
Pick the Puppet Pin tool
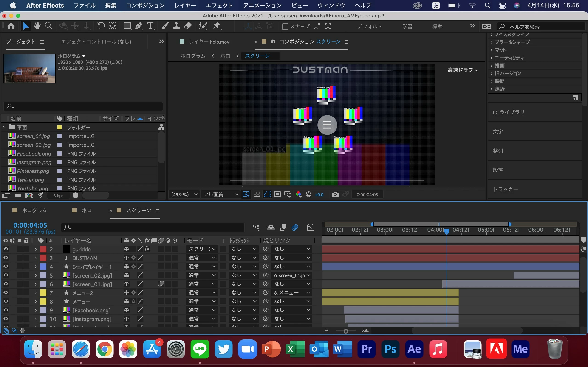pyautogui.click(x=217, y=26)
